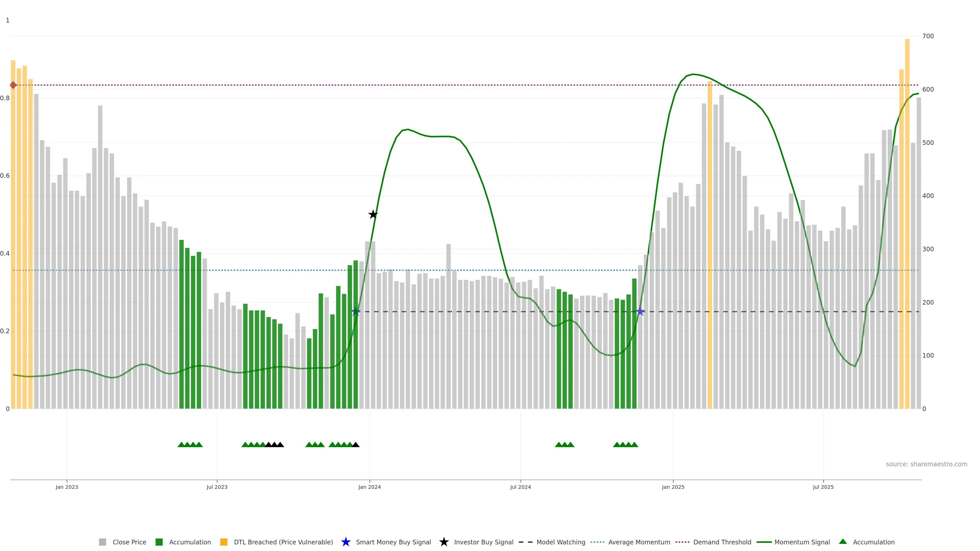Image resolution: width=980 pixels, height=551 pixels.
Task: Click source: sharemaestro.com text
Action: (926, 464)
